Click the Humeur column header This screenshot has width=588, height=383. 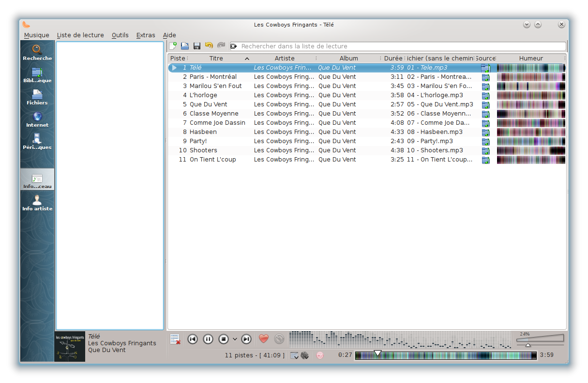point(531,59)
